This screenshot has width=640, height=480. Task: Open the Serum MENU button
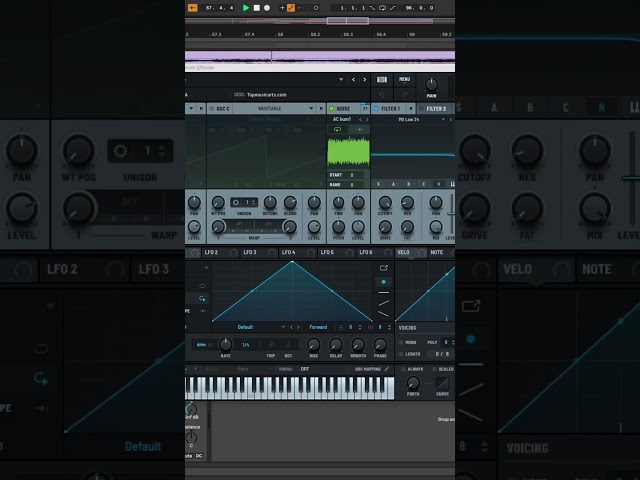coord(404,79)
